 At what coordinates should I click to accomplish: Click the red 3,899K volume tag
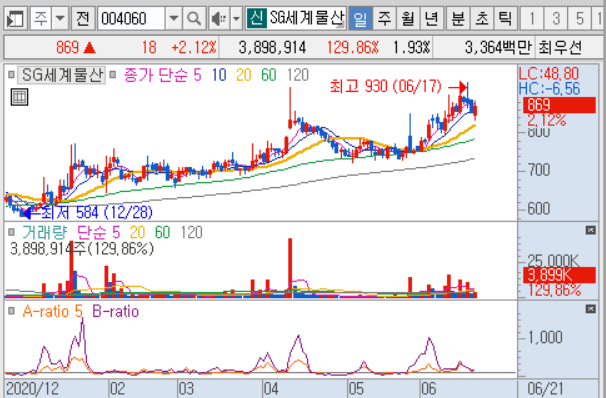tap(559, 275)
